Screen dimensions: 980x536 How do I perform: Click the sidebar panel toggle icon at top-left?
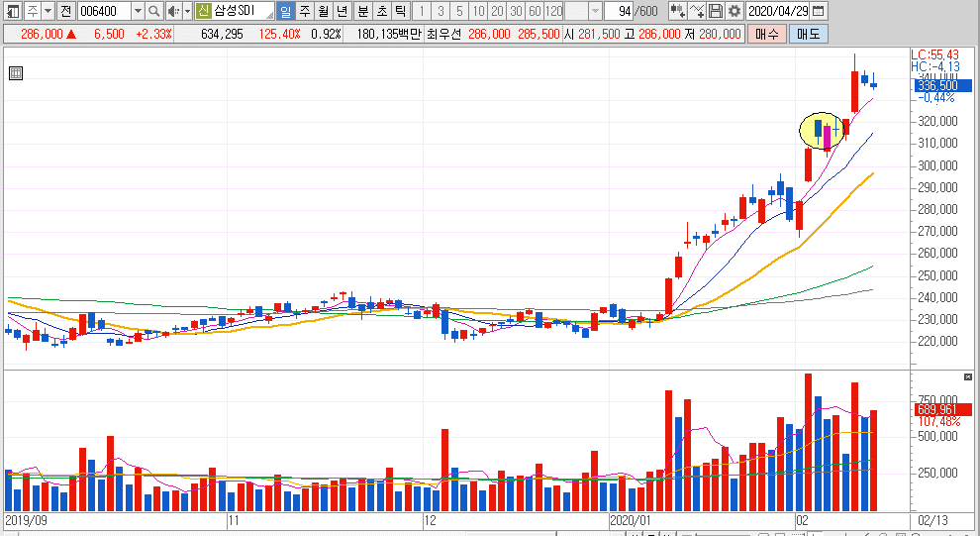click(10, 12)
